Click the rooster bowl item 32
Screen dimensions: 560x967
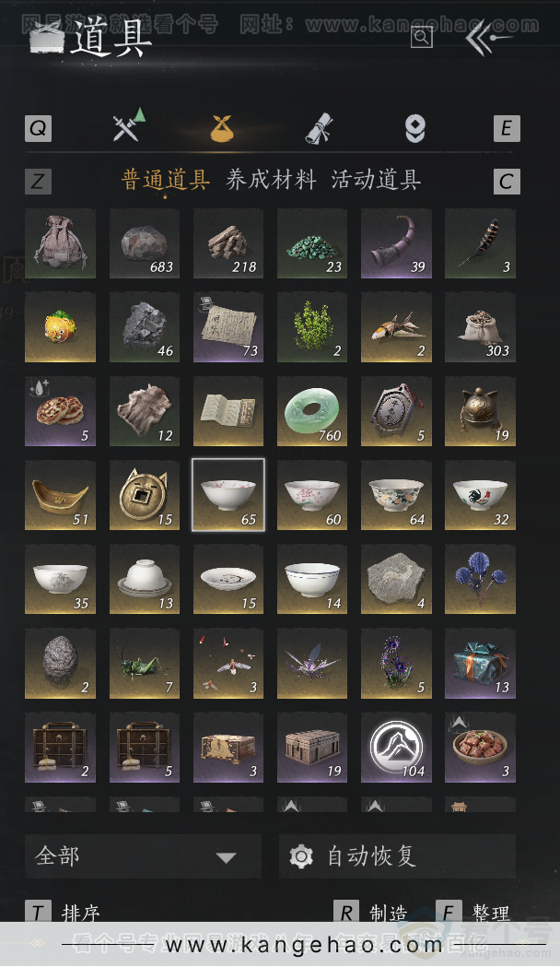coord(480,495)
